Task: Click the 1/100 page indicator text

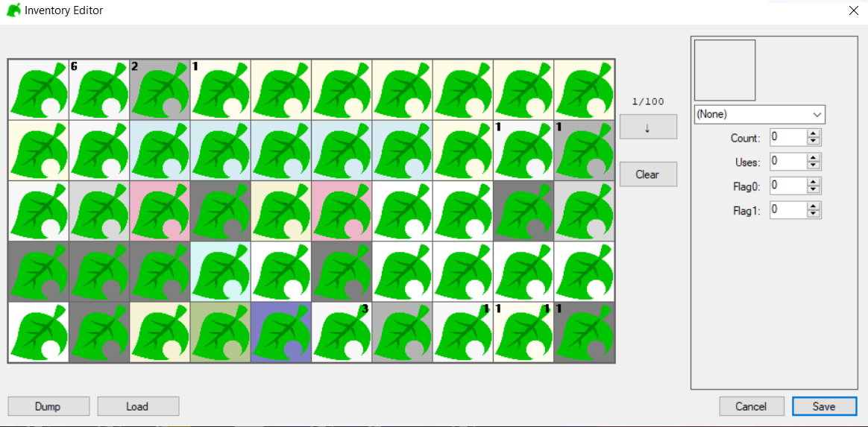Action: click(x=648, y=102)
